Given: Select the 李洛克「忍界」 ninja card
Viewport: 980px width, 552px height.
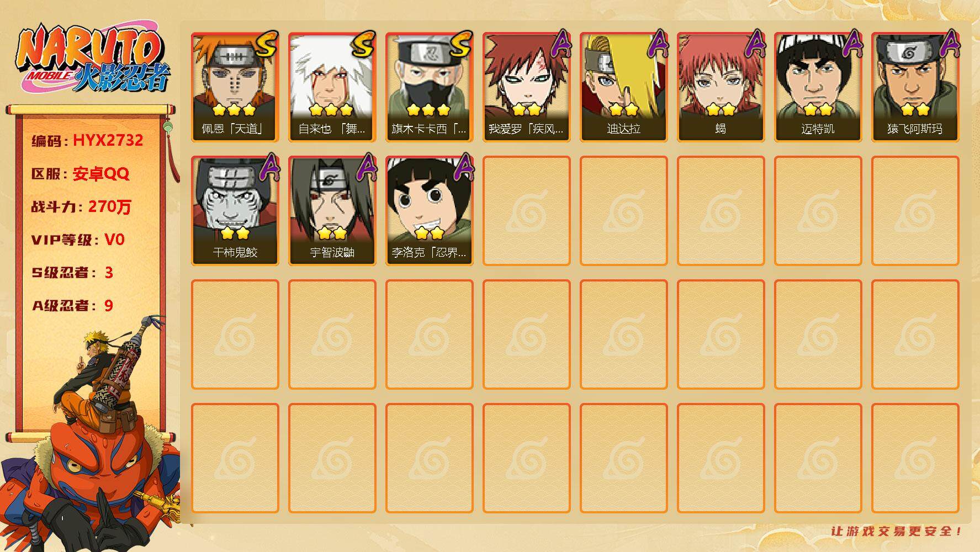Looking at the screenshot, I should coord(429,211).
